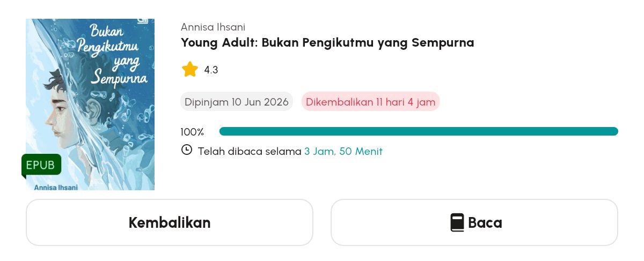
Task: Click the 3 Jam, 50 Menit duration text
Action: (343, 152)
